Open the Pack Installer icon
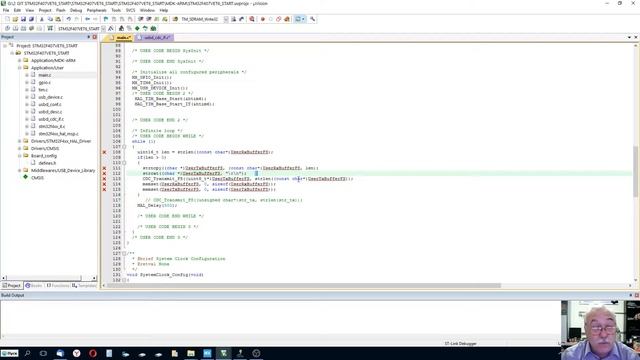640x360 pixels. tap(153, 29)
